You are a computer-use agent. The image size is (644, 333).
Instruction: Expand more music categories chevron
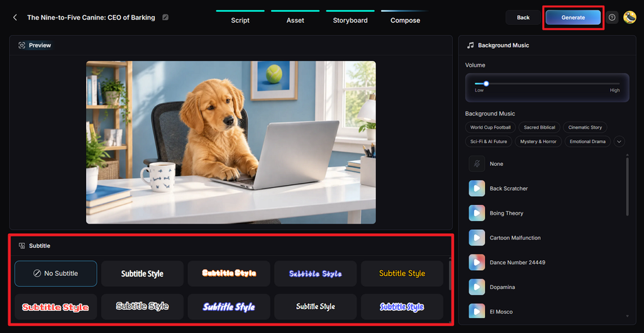(x=619, y=141)
